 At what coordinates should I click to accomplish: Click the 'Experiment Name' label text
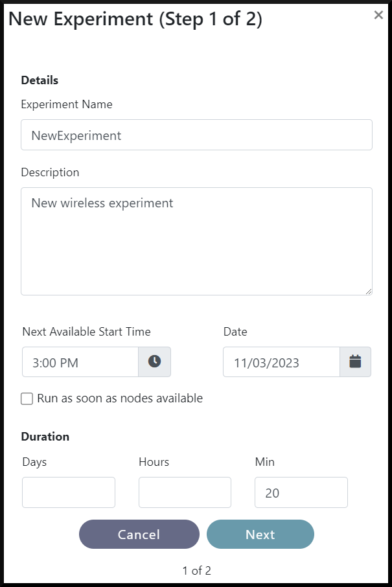point(67,104)
